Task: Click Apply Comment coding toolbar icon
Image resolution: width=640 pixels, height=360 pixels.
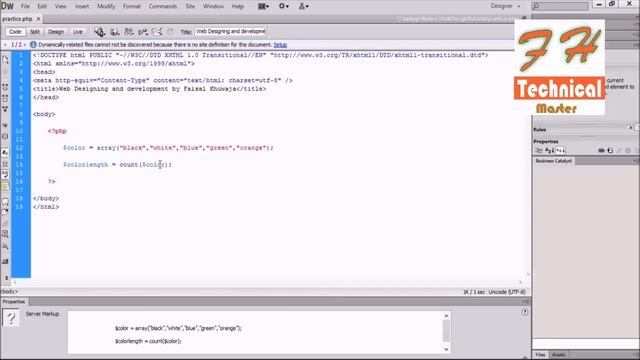Action: coord(5,202)
